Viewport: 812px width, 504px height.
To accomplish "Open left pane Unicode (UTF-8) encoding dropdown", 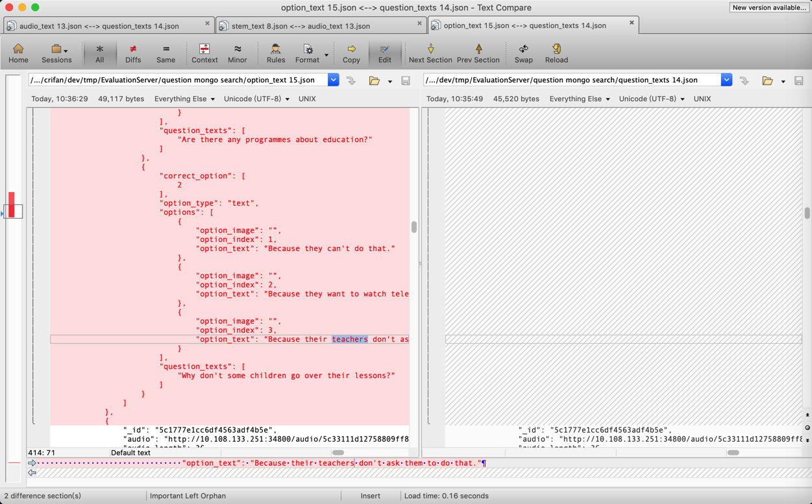I will point(256,99).
